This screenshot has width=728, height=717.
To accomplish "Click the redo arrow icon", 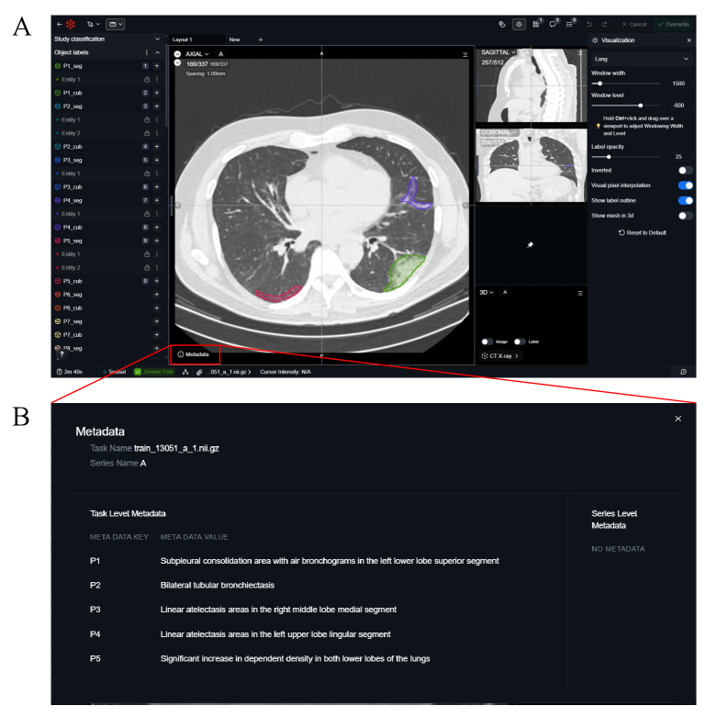I will pyautogui.click(x=604, y=24).
